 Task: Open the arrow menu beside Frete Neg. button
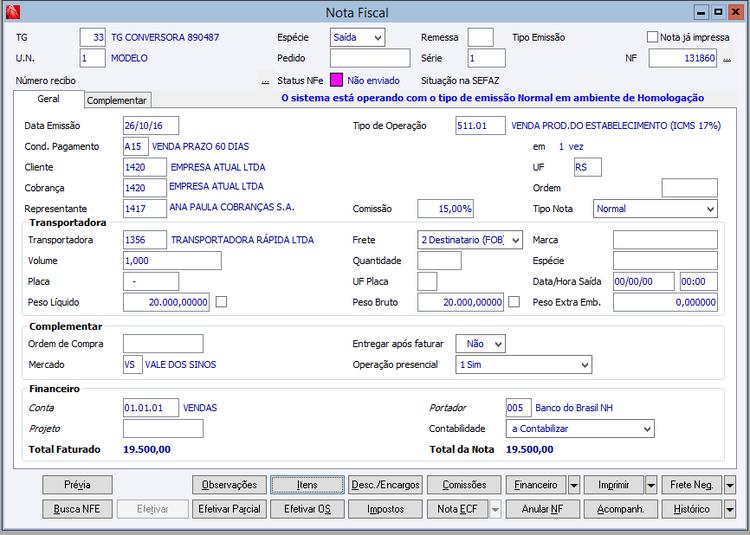point(729,485)
